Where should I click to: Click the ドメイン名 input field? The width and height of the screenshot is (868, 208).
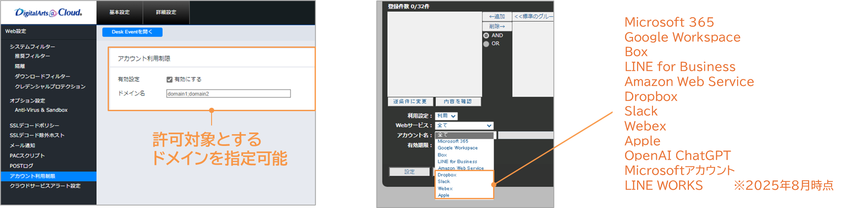point(228,94)
